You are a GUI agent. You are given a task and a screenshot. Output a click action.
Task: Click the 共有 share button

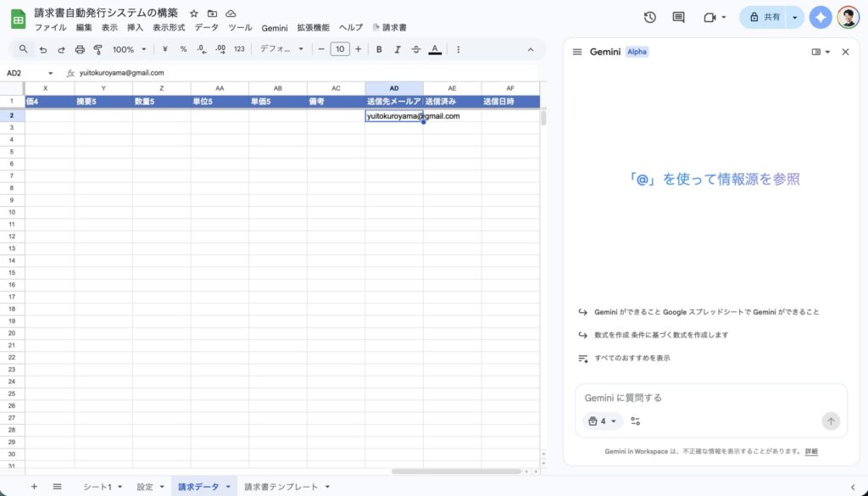pos(763,17)
